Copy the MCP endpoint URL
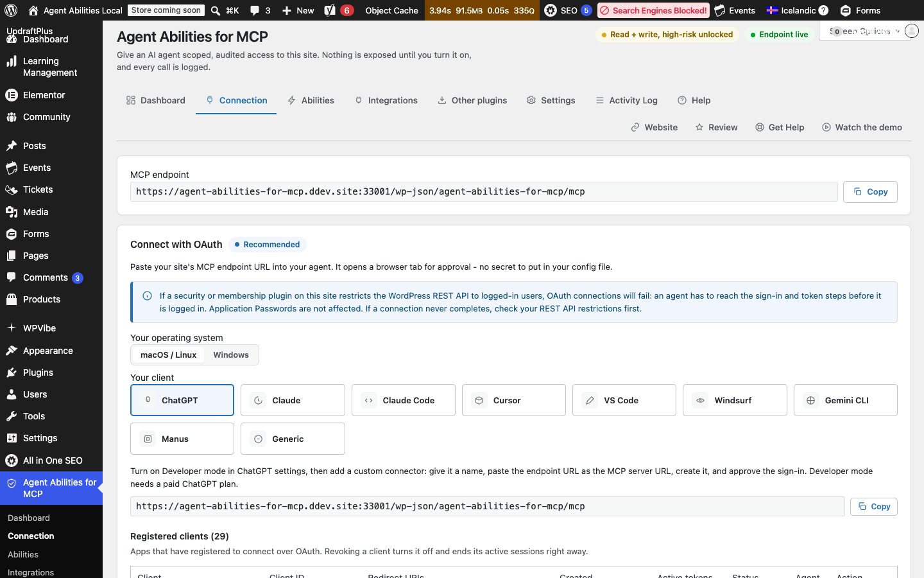The height and width of the screenshot is (578, 924). pos(870,192)
